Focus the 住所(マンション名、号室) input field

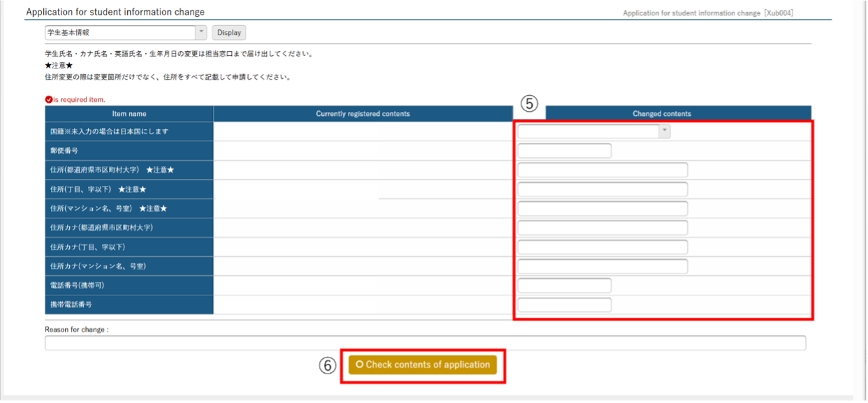click(x=602, y=209)
